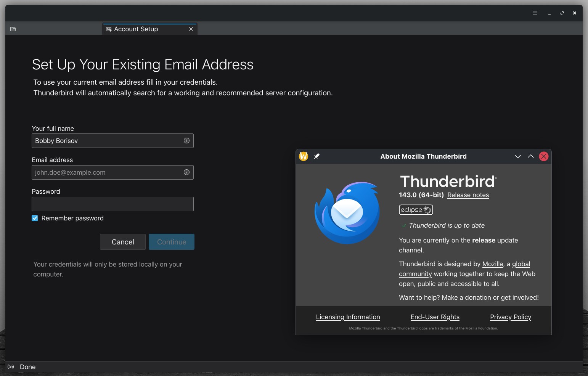Open the get involved! link
This screenshot has height=376, width=588.
pyautogui.click(x=520, y=297)
